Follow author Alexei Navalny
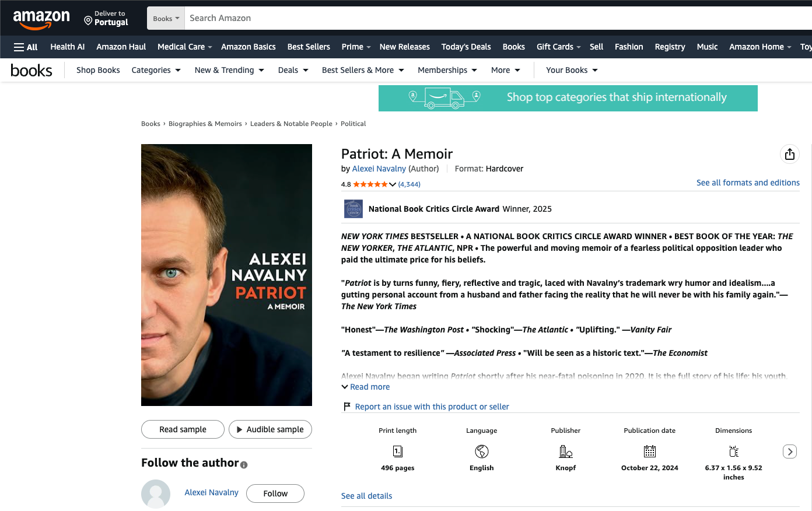This screenshot has height=511, width=812. tap(275, 494)
